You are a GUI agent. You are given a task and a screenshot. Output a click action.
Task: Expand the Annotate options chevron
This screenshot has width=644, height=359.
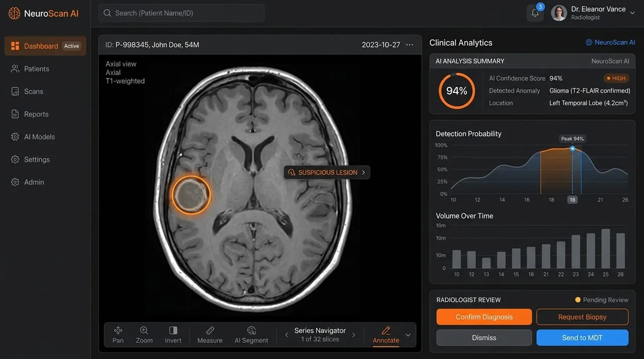(408, 335)
